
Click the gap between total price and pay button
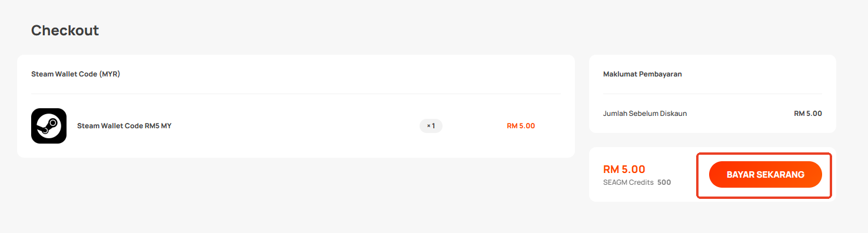pyautogui.click(x=683, y=174)
